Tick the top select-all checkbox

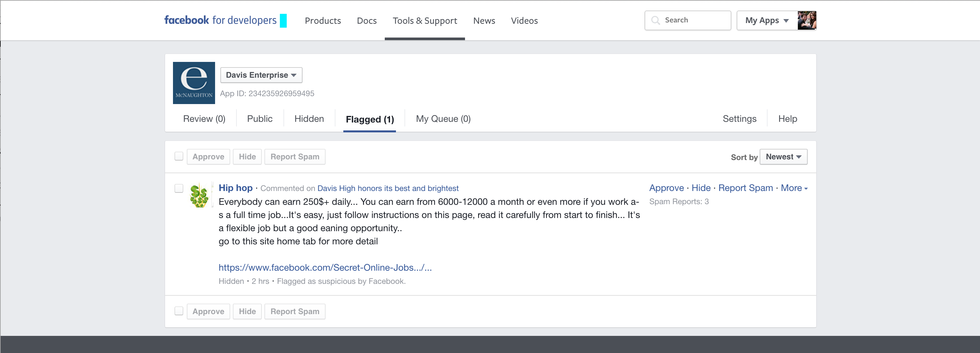(179, 156)
